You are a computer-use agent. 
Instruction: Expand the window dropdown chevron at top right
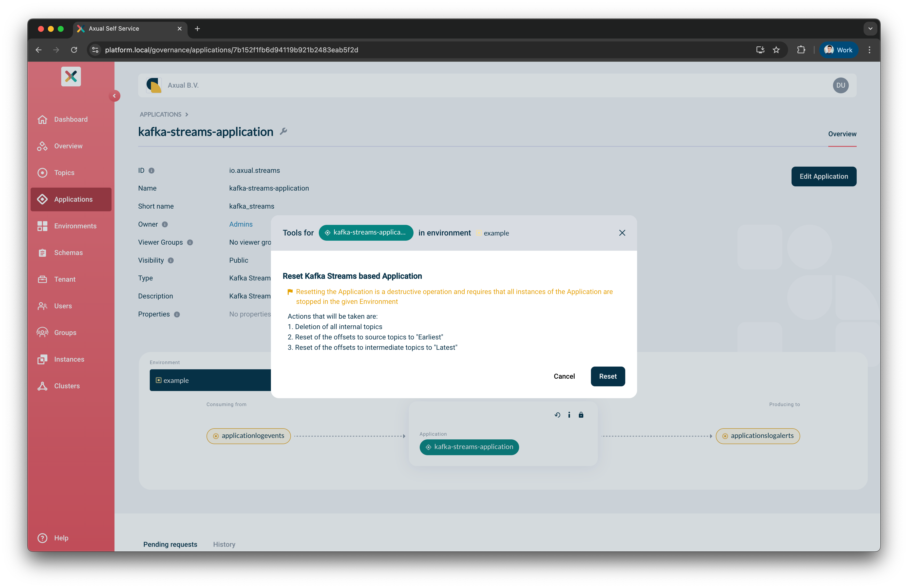tap(870, 28)
